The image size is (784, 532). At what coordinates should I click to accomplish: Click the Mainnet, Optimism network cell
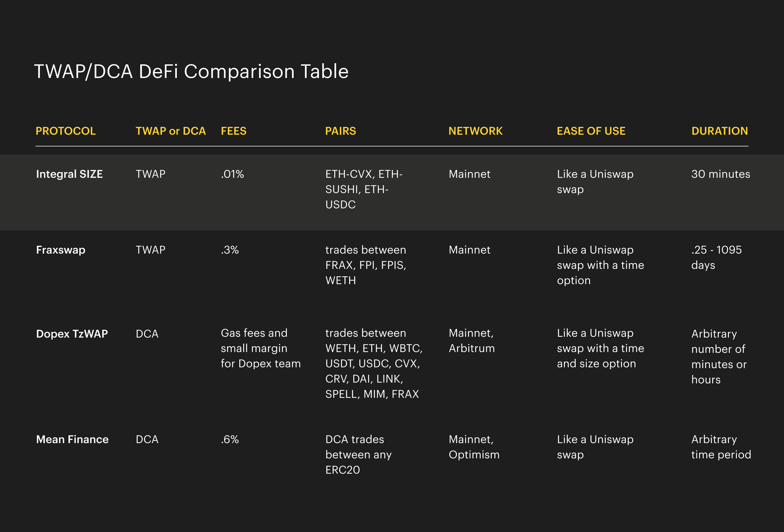(474, 447)
